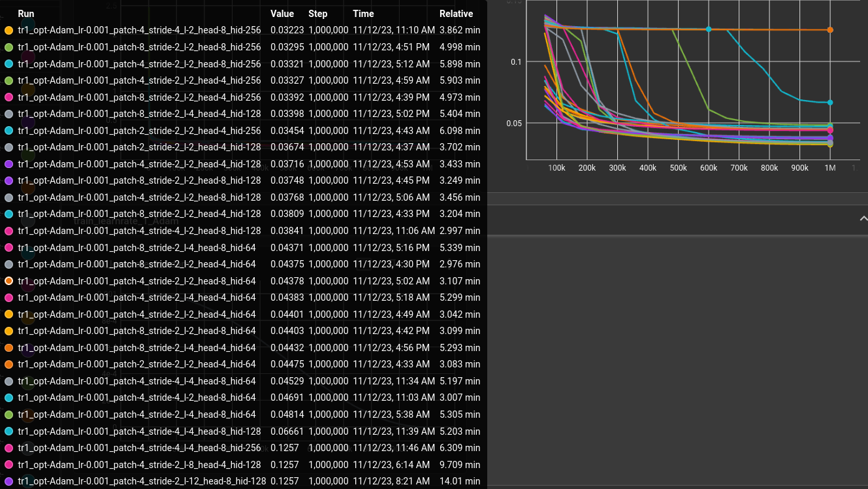The image size is (868, 489).
Task: Select run name patch-4_stride-4_l-4_head-8_hid-128
Action: click(x=139, y=431)
